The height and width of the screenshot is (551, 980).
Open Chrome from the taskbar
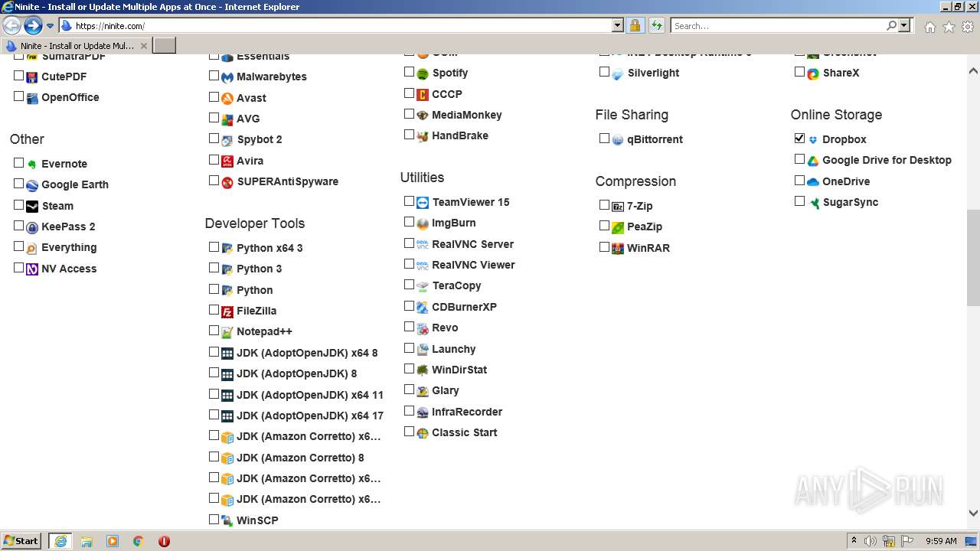138,541
